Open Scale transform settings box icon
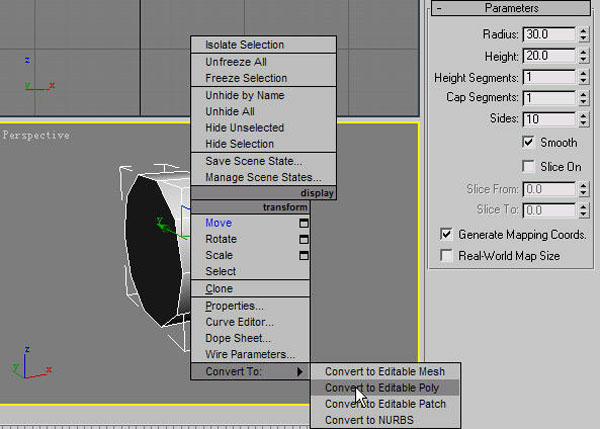This screenshot has width=600, height=429. pyautogui.click(x=304, y=256)
